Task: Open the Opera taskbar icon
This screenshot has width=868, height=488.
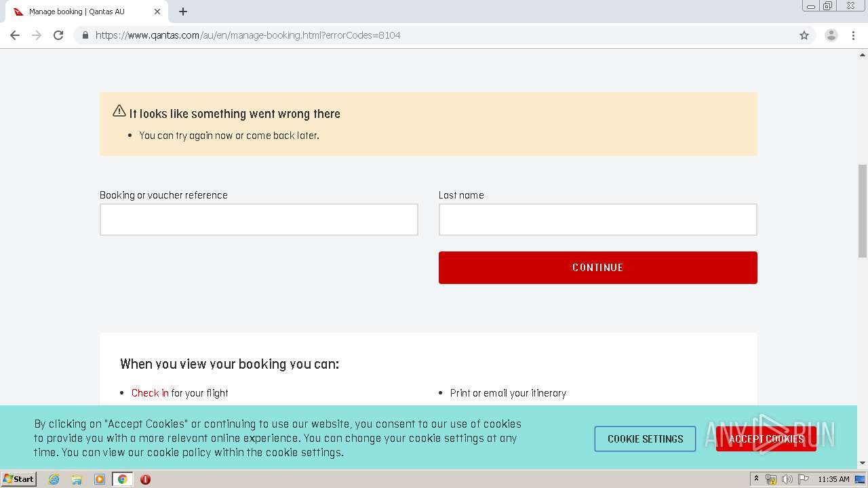Action: point(145,479)
